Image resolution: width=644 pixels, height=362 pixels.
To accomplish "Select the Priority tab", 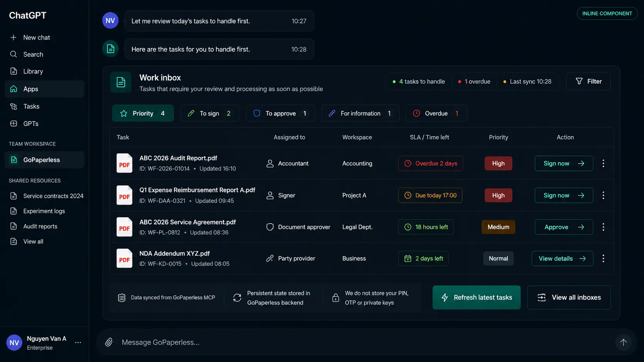I will 143,113.
